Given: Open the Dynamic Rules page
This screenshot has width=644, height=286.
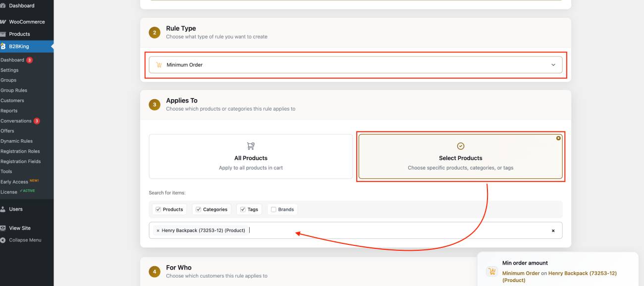Looking at the screenshot, I should 16,141.
